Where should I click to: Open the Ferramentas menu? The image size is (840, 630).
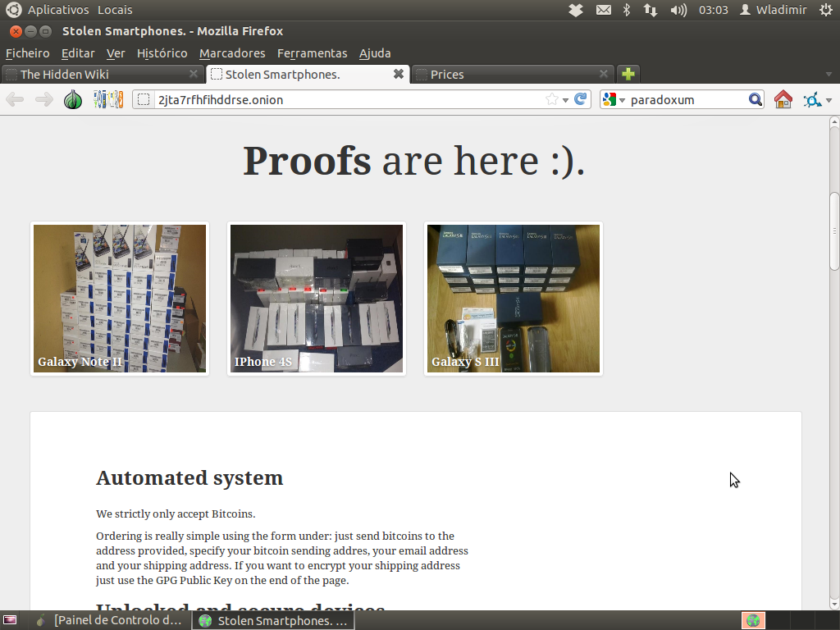point(312,53)
